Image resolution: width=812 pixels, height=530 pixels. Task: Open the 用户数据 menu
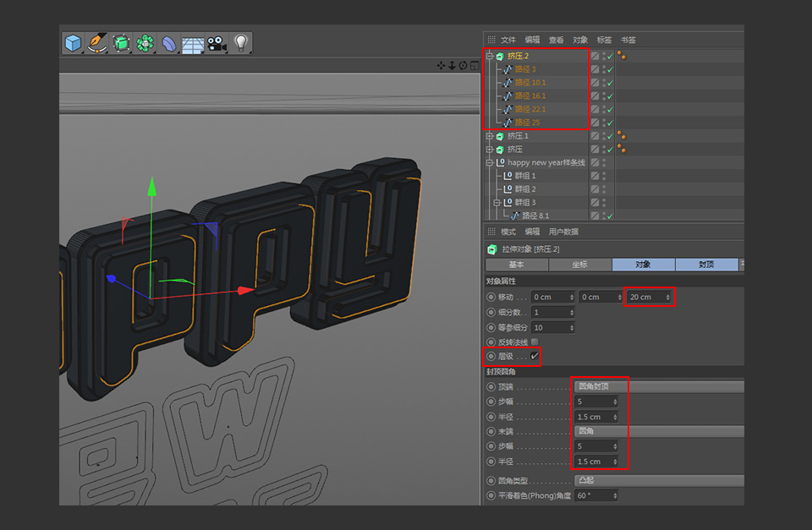563,232
